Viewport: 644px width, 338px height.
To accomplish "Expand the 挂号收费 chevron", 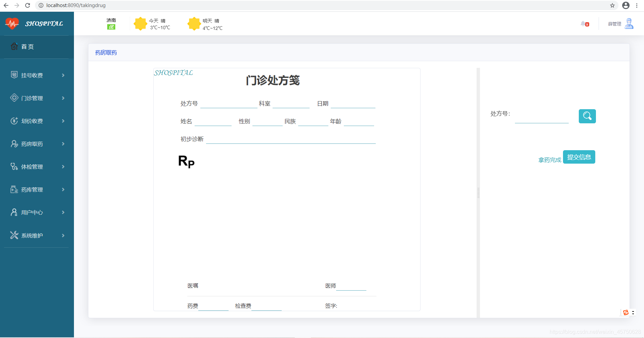I will coord(63,75).
